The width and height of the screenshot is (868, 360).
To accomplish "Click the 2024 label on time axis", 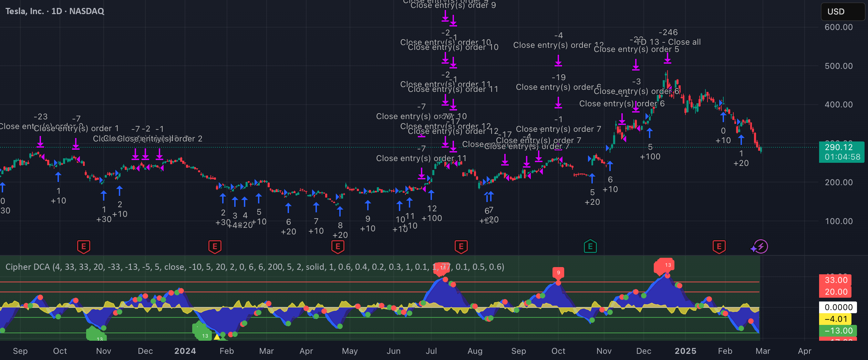I will (x=185, y=351).
